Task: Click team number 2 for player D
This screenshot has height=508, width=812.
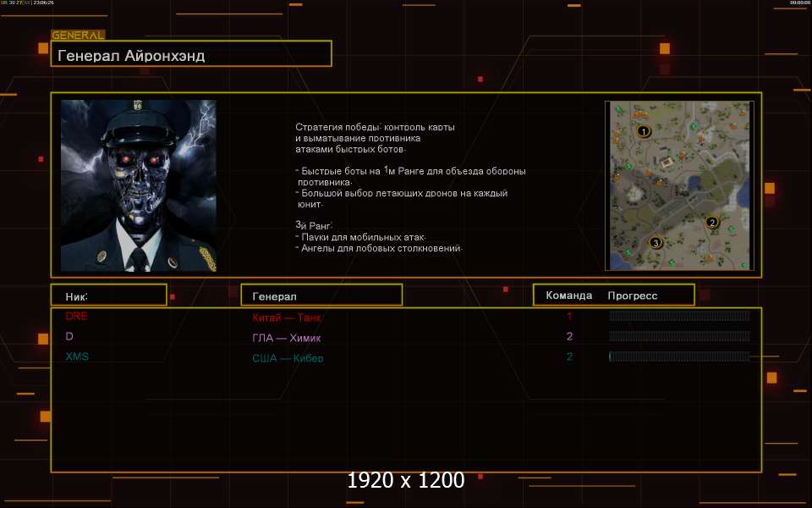Action: click(569, 336)
